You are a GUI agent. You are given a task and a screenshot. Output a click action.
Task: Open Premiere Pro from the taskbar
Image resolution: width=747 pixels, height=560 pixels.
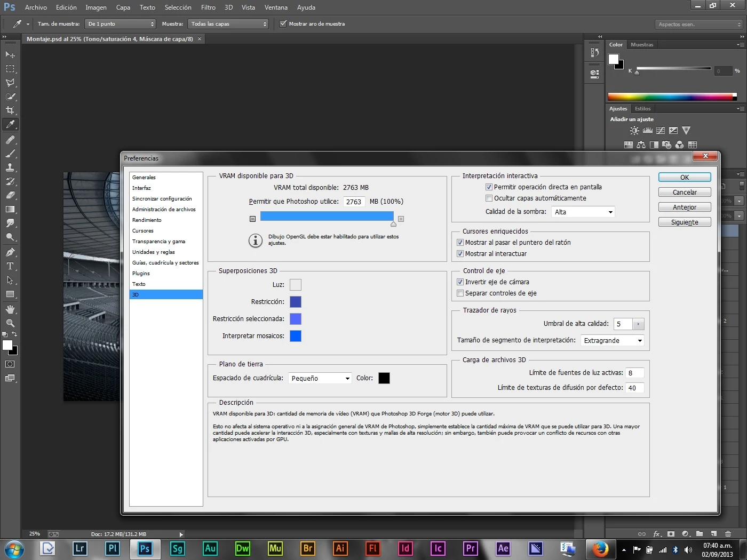(470, 548)
